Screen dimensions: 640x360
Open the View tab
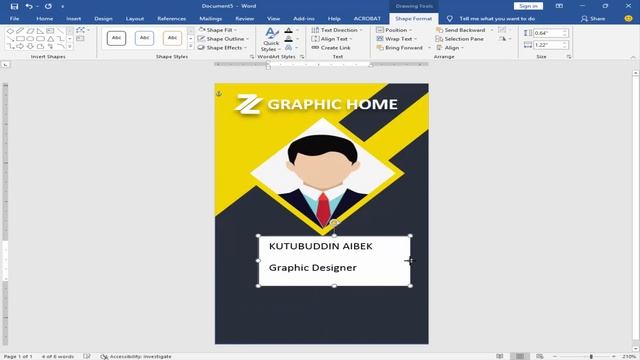(x=273, y=18)
